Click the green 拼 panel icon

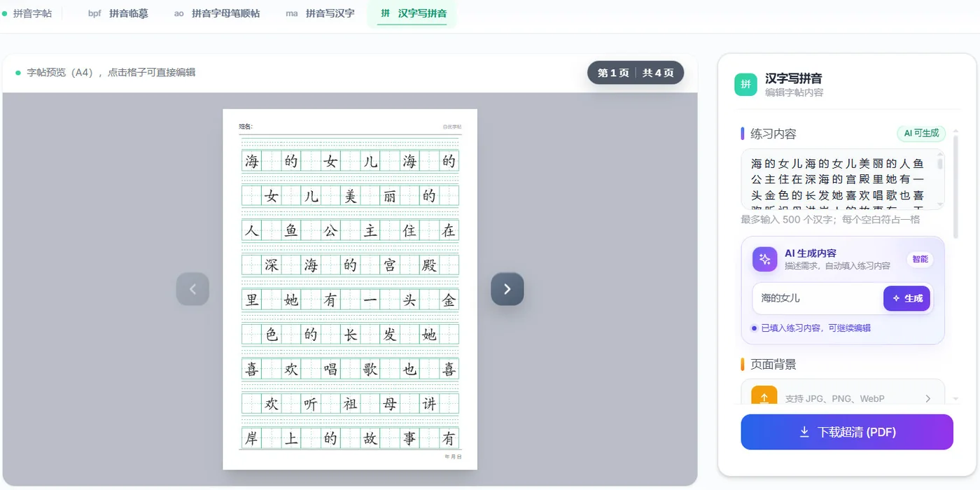tap(745, 84)
